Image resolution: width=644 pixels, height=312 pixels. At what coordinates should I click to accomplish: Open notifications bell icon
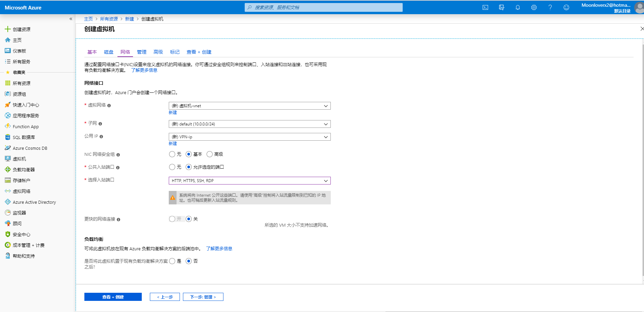(x=518, y=7)
